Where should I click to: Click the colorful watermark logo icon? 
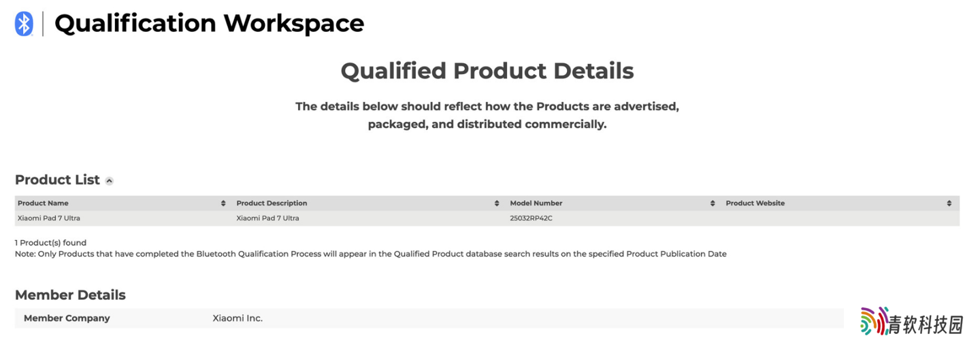(875, 320)
